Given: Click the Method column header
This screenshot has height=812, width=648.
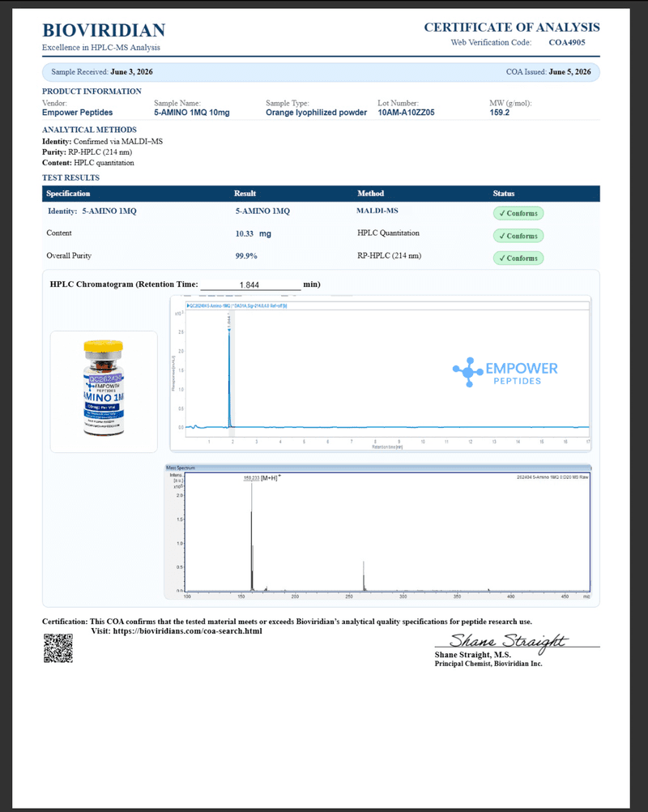Looking at the screenshot, I should pyautogui.click(x=371, y=194).
